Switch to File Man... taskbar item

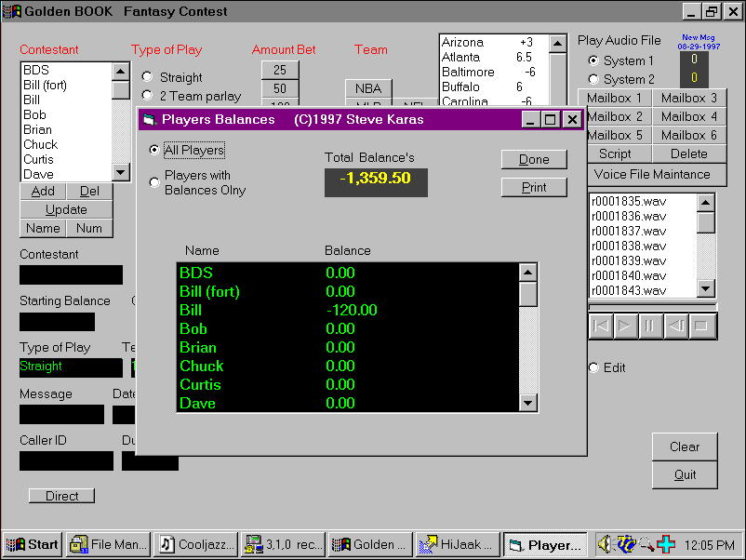pyautogui.click(x=109, y=544)
